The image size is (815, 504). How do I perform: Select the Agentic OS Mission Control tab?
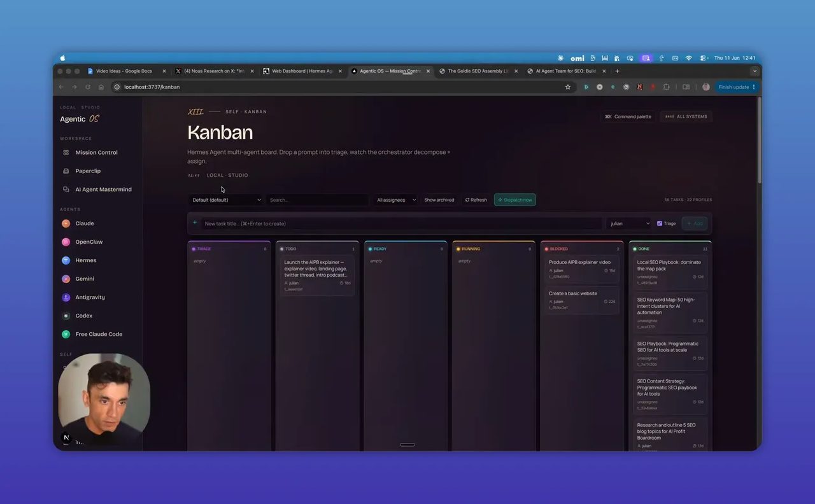(x=390, y=71)
